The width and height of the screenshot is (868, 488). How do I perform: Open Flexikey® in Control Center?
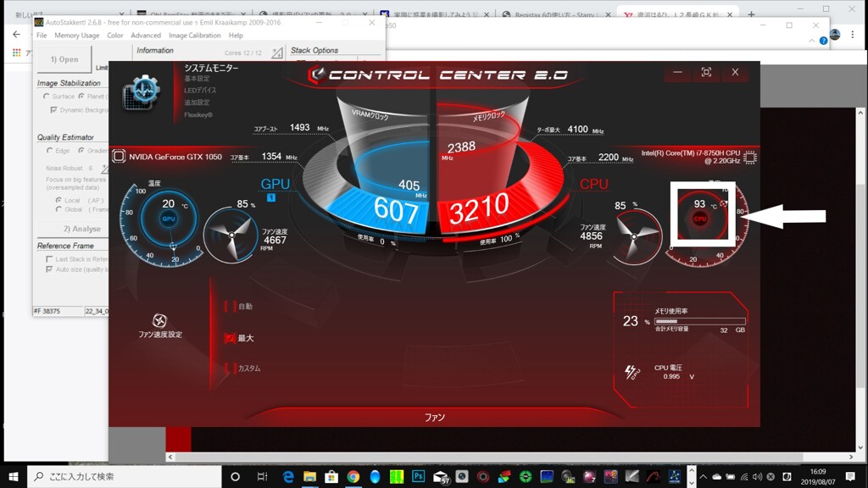click(x=198, y=115)
